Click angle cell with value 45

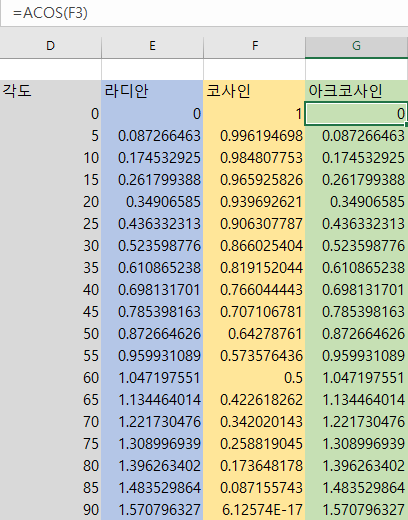tap(51, 312)
